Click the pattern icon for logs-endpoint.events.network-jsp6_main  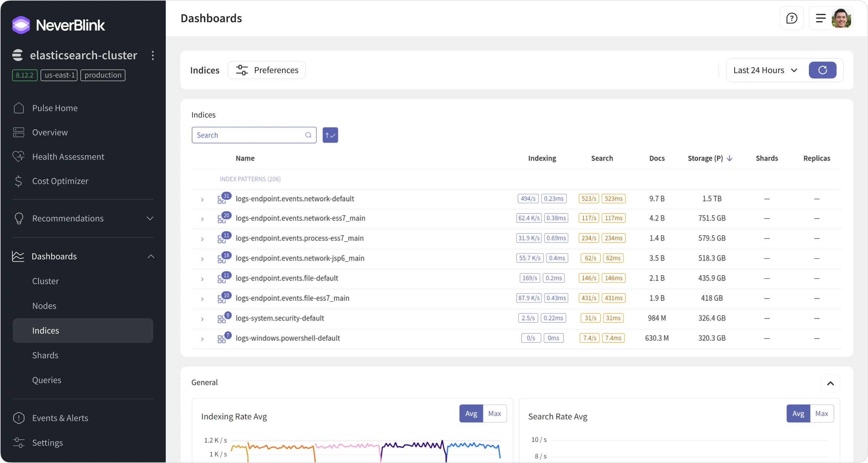(224, 258)
